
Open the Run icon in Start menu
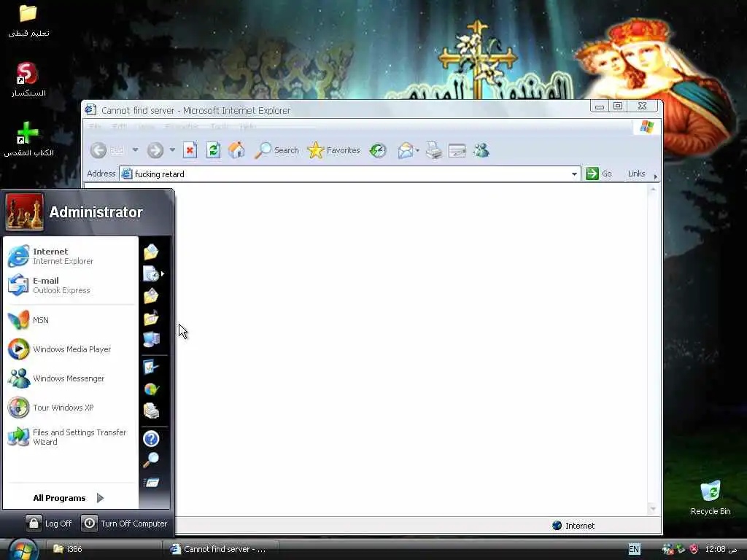[151, 483]
